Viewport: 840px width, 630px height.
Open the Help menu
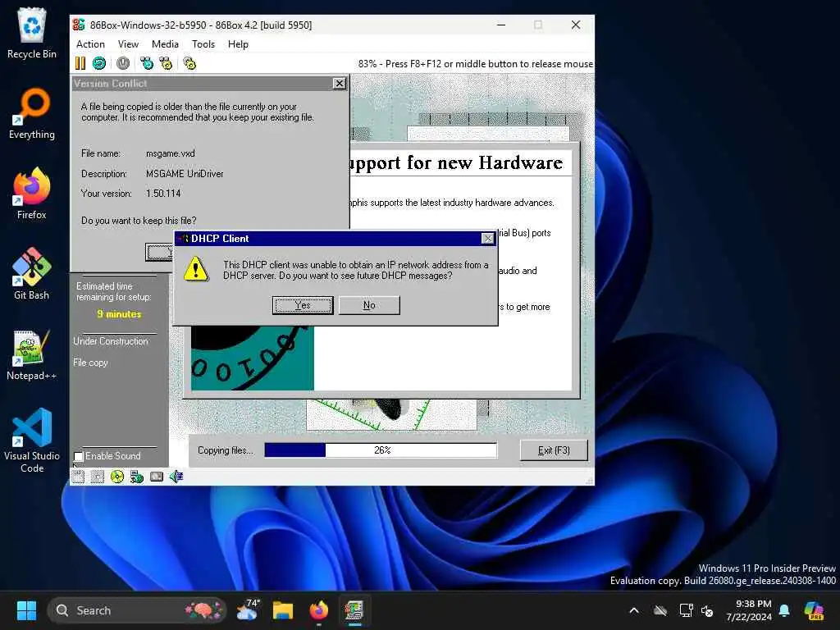[238, 44]
